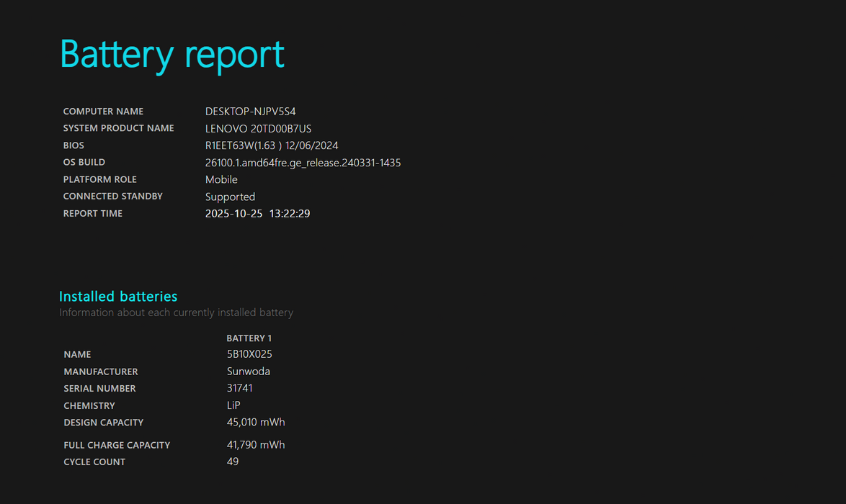Click the "FULL CHARGE CAPACITY" row label
Screen dimensions: 846x504
pyautogui.click(x=117, y=446)
